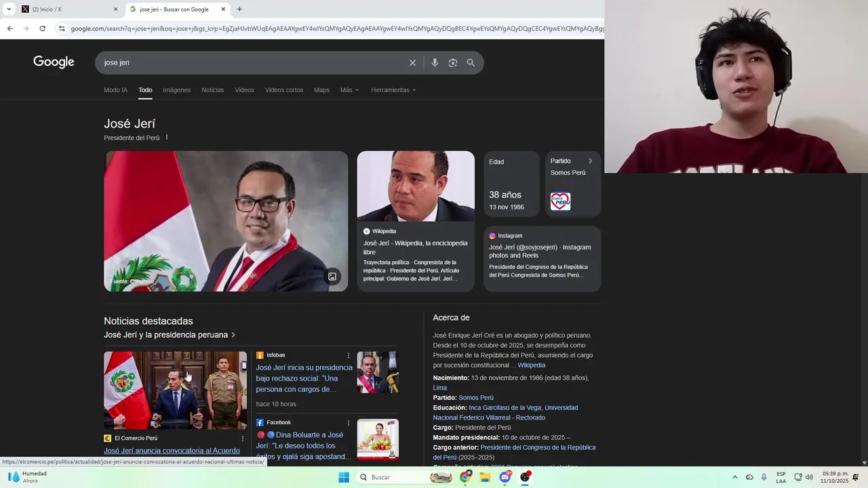Open volume control in system tray
This screenshot has width=868, height=488.
[x=809, y=477]
